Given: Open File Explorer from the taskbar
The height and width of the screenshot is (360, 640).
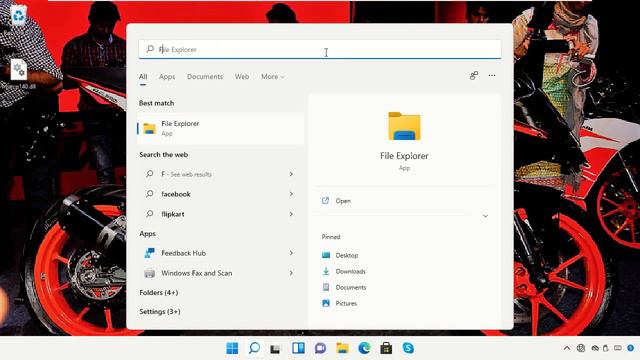Looking at the screenshot, I should point(342,348).
